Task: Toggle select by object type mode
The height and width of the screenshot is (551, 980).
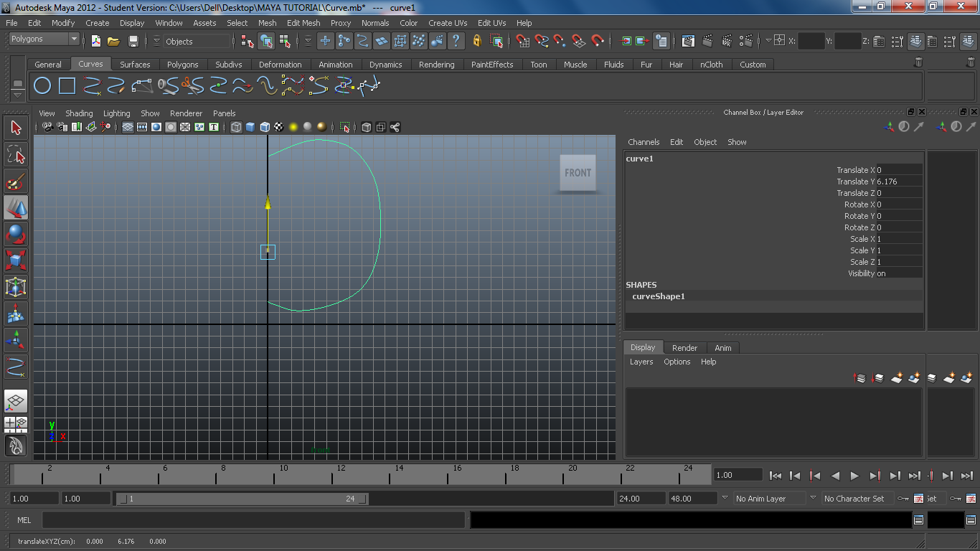Action: tap(267, 41)
